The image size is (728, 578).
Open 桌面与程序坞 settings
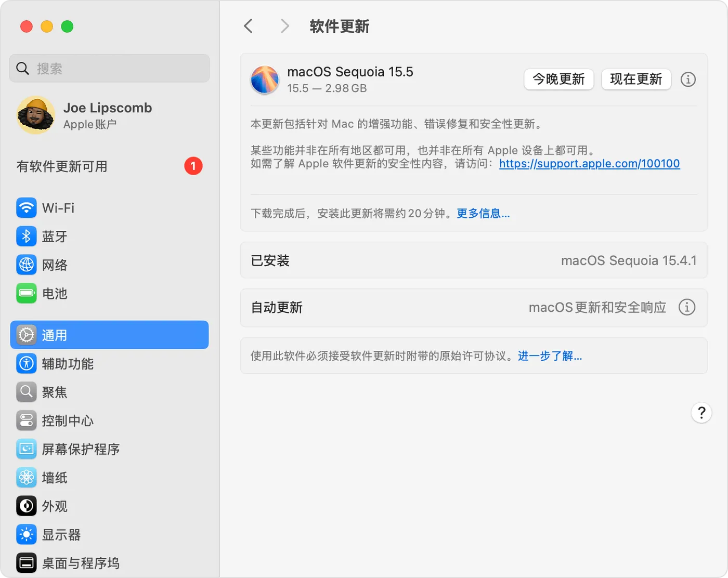coord(80,563)
